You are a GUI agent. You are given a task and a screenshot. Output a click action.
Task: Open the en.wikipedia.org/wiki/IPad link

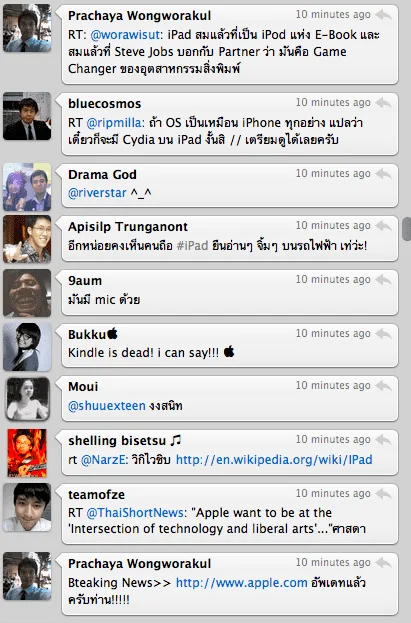(x=274, y=460)
